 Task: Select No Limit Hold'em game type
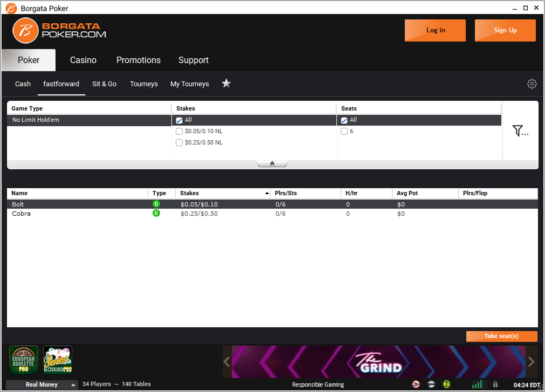coord(89,120)
